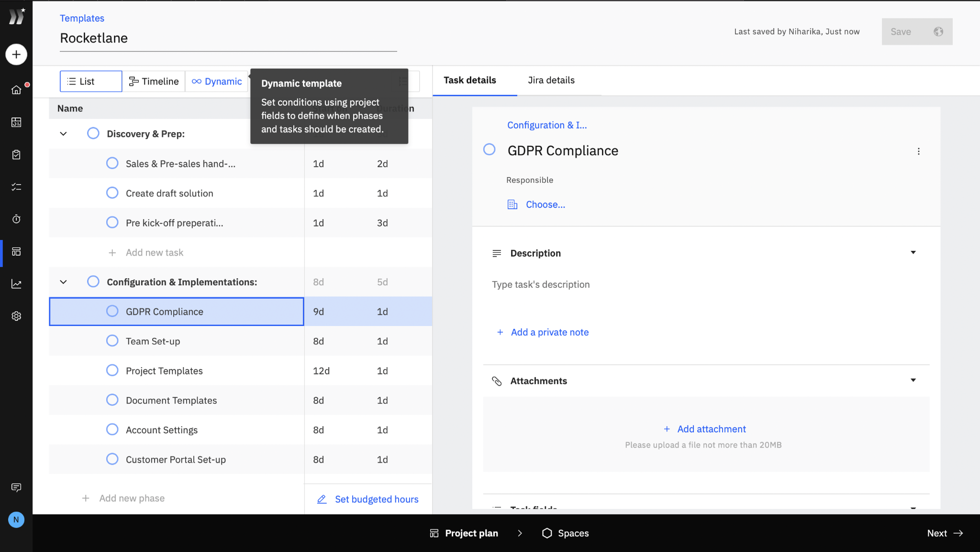
Task: Open the settings gear in sidebar
Action: click(x=16, y=316)
